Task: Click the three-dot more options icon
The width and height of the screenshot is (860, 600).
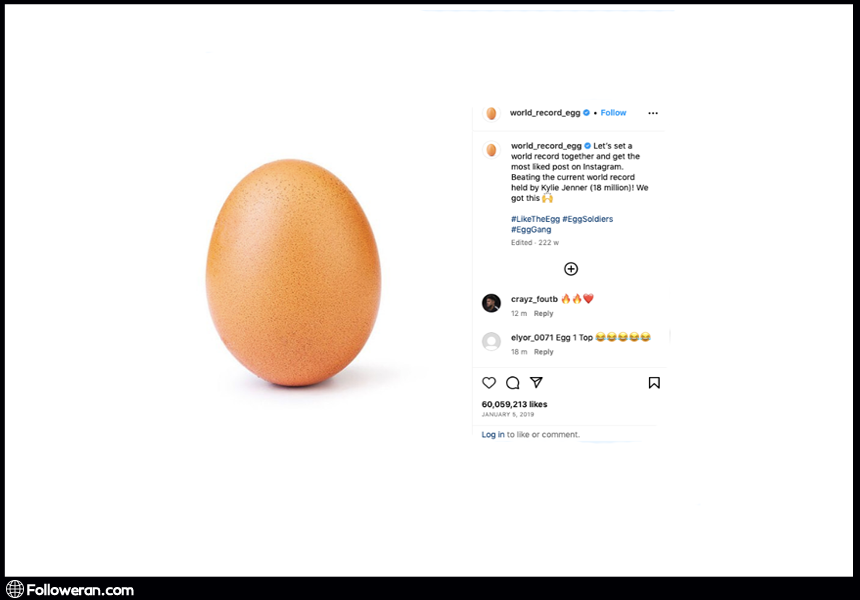Action: pyautogui.click(x=653, y=113)
